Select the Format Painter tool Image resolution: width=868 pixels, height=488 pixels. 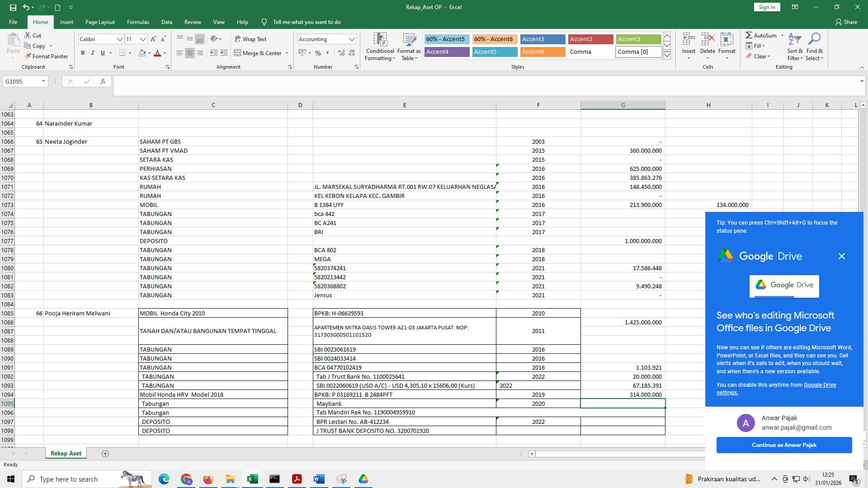(47, 56)
